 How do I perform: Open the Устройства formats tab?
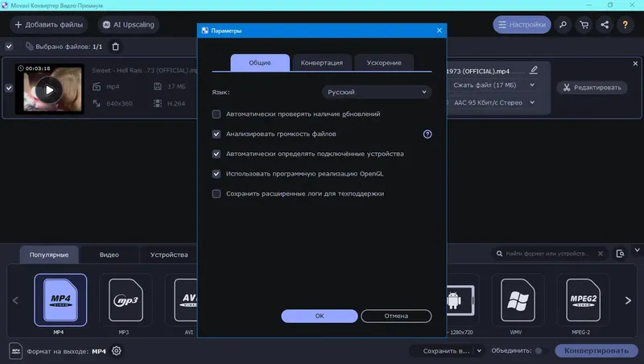(x=169, y=254)
